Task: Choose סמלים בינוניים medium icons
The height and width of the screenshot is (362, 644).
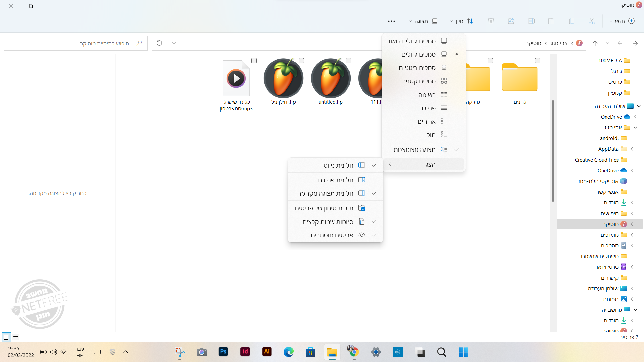Action: click(424, 68)
